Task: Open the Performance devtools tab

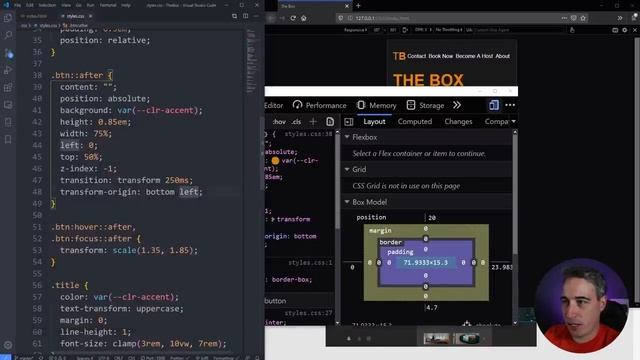Action: (319, 105)
